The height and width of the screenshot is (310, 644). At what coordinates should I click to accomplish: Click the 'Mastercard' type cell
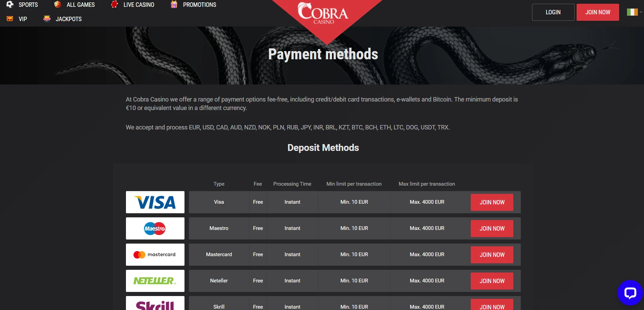coord(219,254)
